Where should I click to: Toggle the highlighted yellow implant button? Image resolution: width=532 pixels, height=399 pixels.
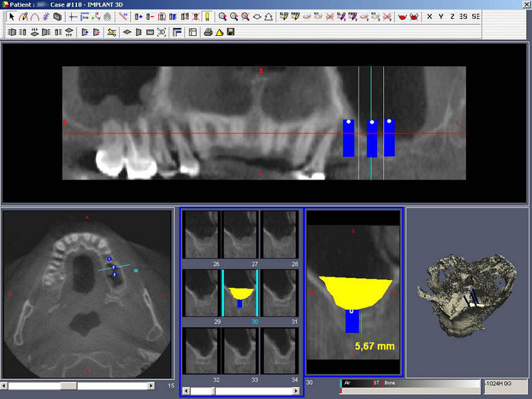[x=207, y=16]
